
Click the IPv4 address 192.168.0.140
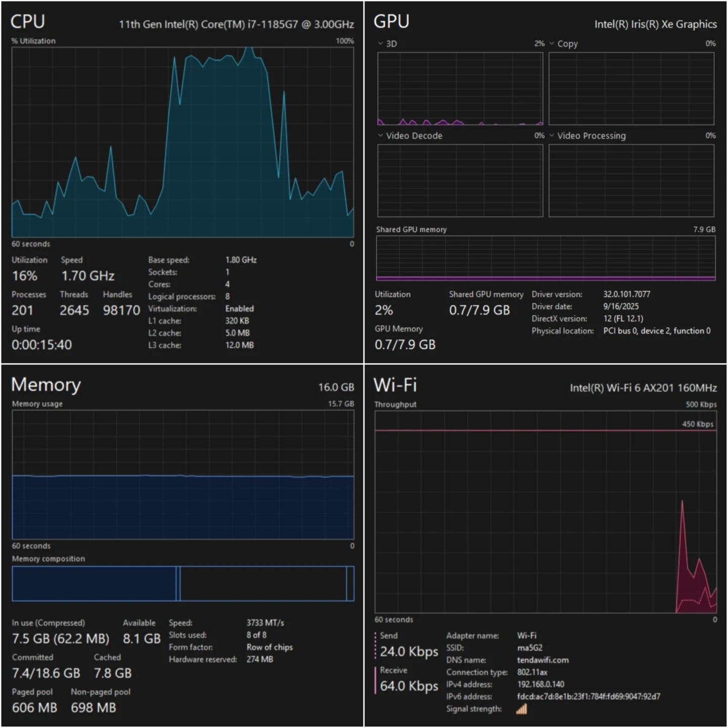click(x=540, y=685)
